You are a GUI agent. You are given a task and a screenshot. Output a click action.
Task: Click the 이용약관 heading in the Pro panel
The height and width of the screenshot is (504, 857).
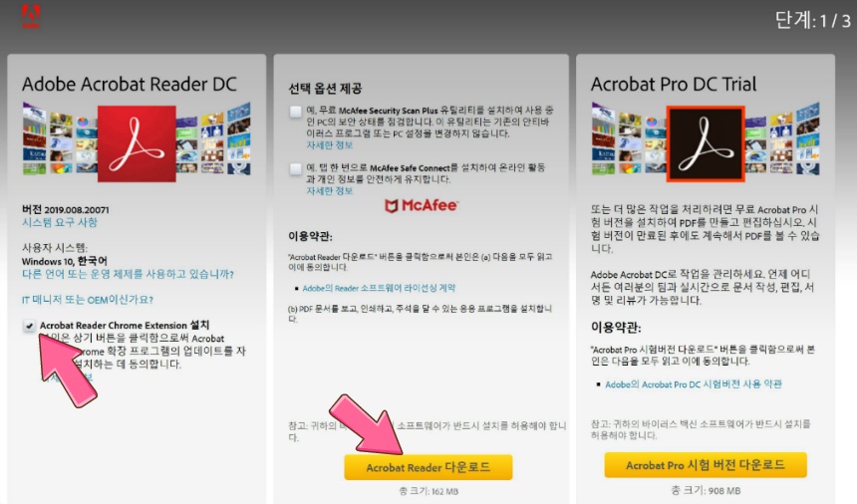[x=616, y=327]
